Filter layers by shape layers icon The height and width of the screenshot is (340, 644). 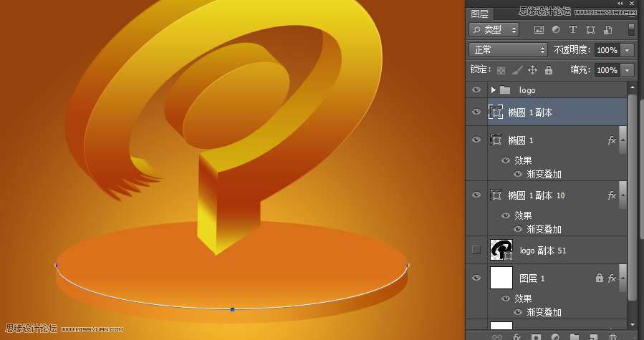coord(590,29)
